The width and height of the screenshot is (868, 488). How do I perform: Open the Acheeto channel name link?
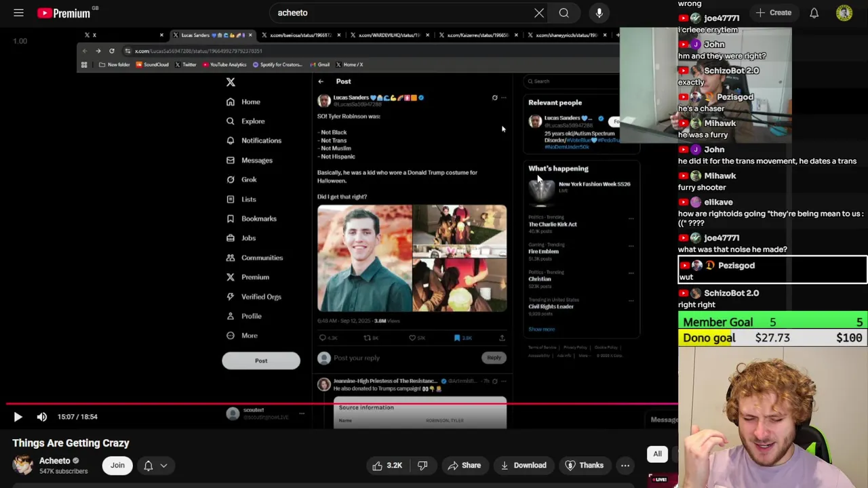click(x=54, y=461)
